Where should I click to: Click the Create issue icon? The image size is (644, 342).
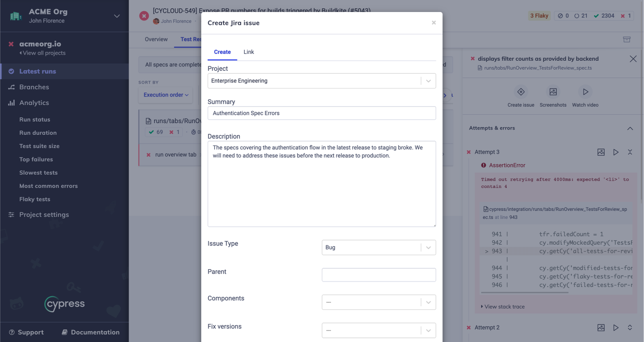[x=521, y=92]
